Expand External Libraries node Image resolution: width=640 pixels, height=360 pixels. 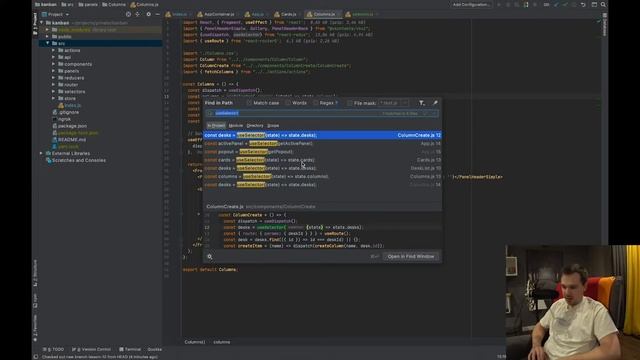[x=42, y=153]
